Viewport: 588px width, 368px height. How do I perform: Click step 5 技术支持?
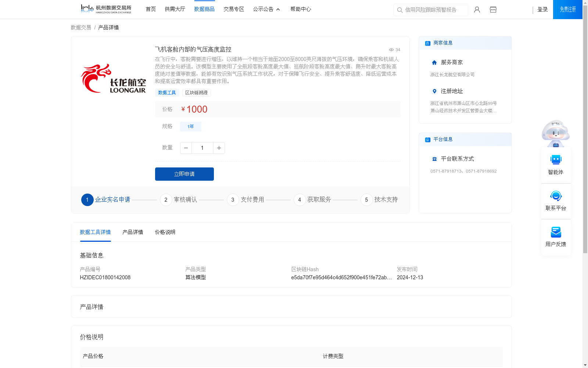coord(379,200)
